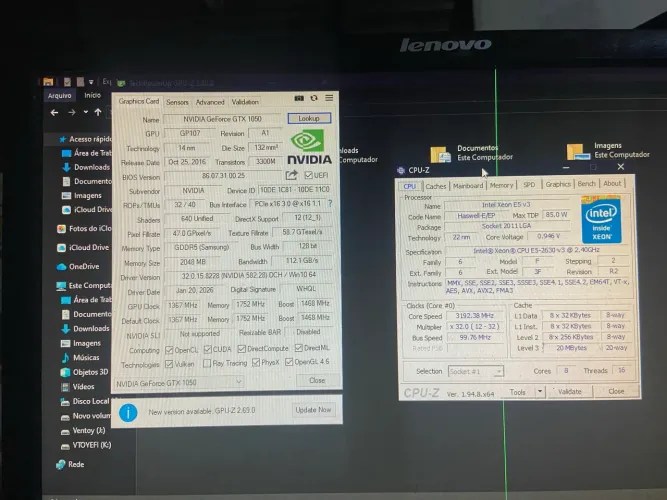This screenshot has width=667, height=500.
Task: Select Músicas in Explorer sidebar
Action: tap(80, 357)
